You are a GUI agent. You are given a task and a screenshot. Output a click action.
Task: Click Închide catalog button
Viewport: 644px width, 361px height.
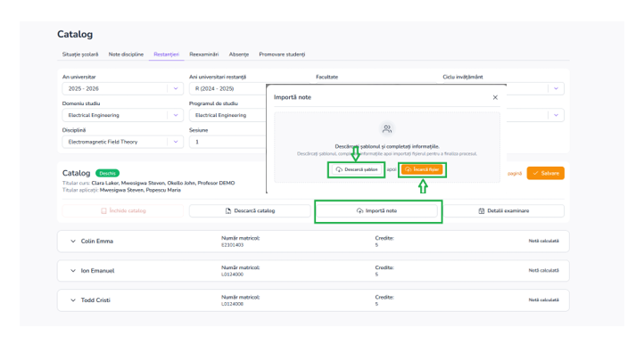[123, 211]
